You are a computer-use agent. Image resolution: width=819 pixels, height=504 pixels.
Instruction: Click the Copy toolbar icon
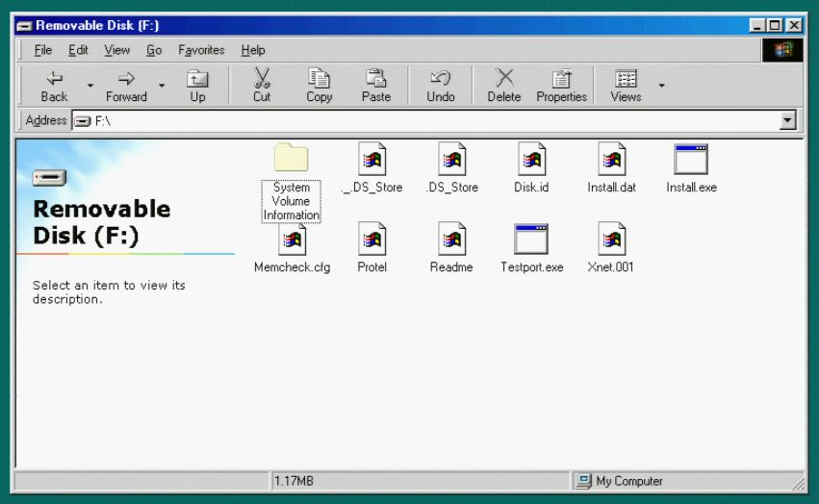coord(319,79)
